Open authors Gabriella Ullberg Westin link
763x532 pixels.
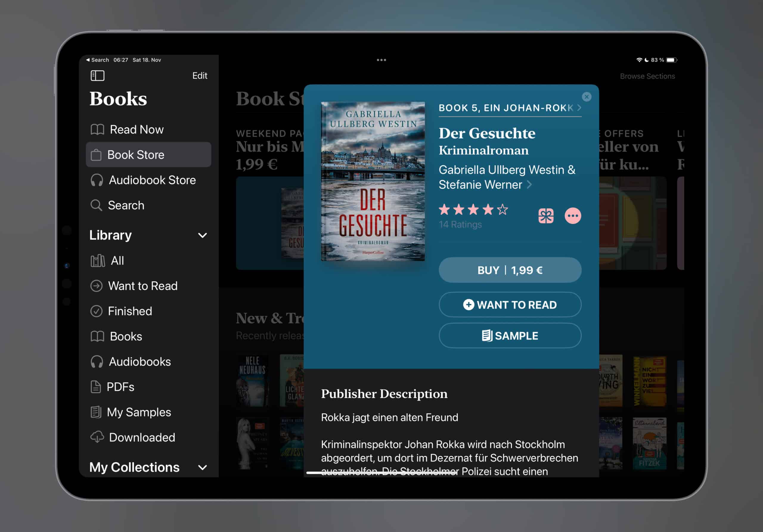click(507, 177)
